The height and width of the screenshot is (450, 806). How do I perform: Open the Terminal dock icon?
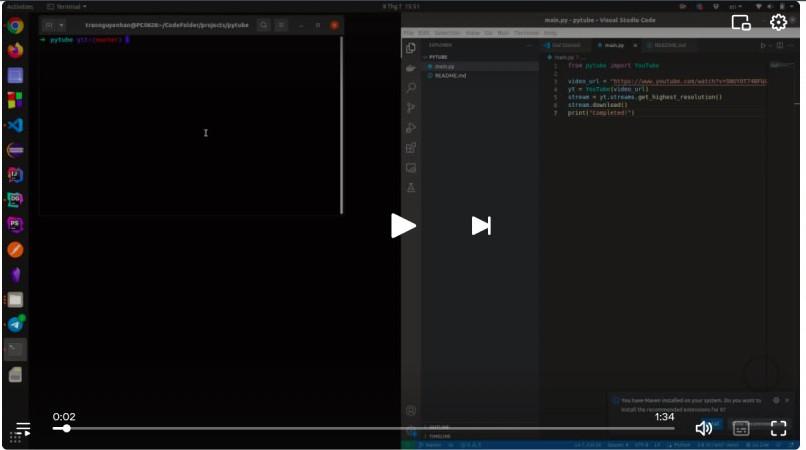point(15,350)
